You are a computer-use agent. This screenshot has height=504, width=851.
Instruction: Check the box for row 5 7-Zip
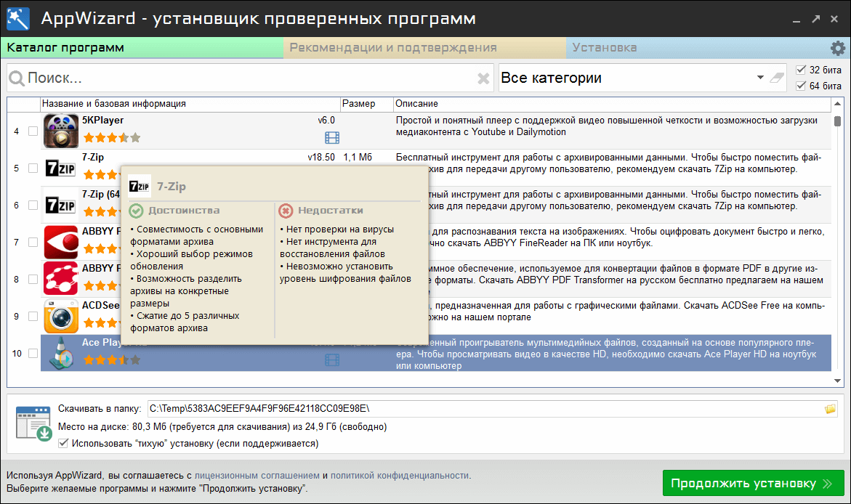(x=33, y=168)
